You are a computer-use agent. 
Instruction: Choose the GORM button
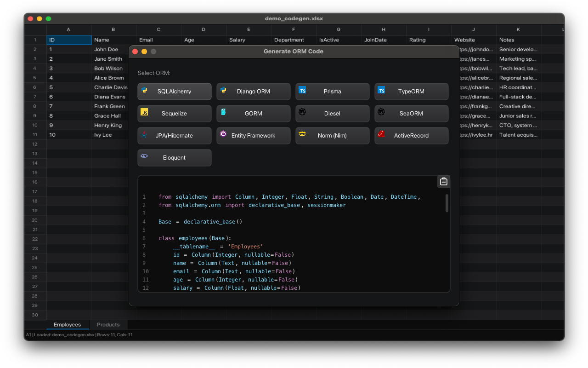(254, 114)
